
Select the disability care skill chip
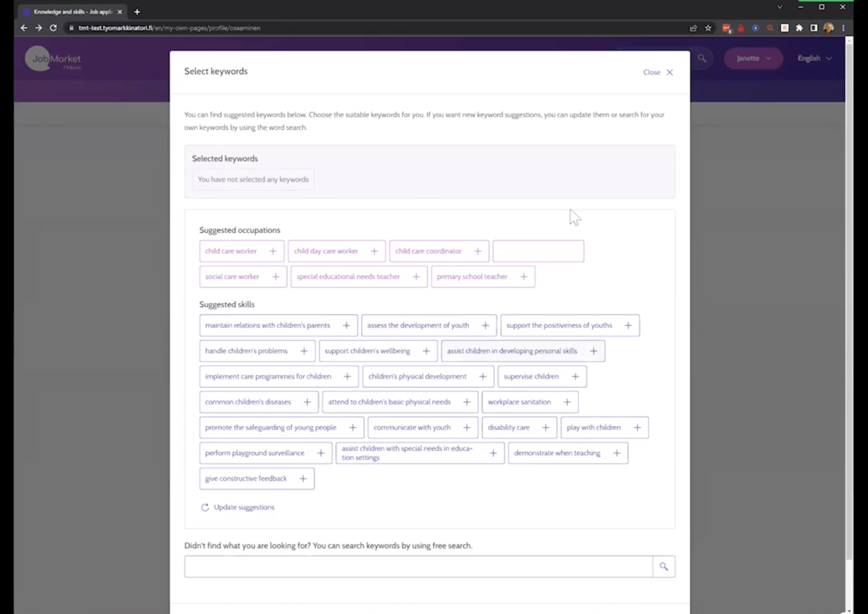pos(519,427)
